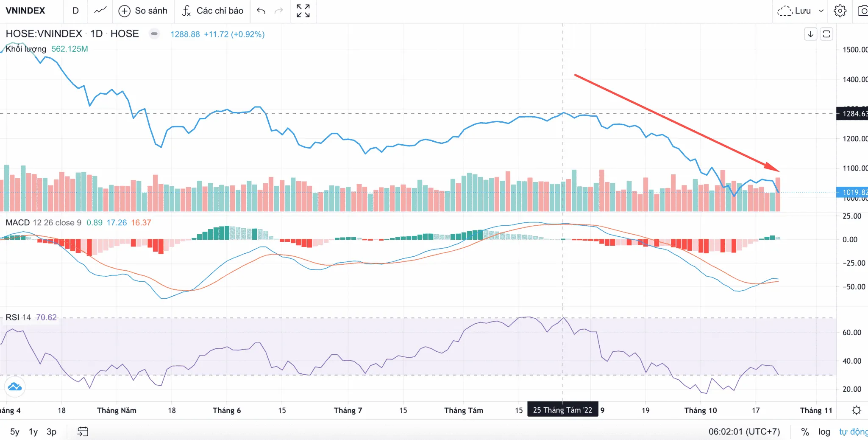Enter fullscreen chart mode
Viewport: 868px width, 440px height.
(x=303, y=11)
